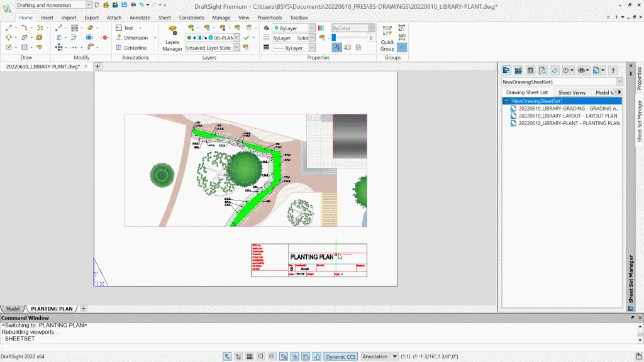This screenshot has height=362, width=644.
Task: Open the NewDrawingSheetSet1 sheet set dropdown
Action: coord(619,82)
